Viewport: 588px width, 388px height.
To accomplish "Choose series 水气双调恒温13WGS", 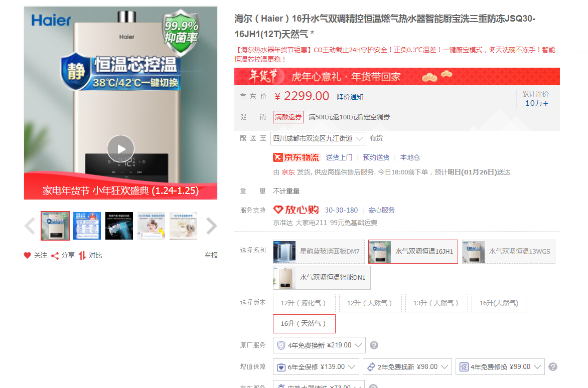I will [x=509, y=252].
